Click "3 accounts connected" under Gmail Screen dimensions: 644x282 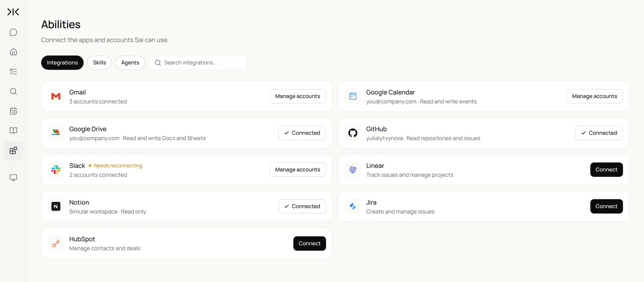pyautogui.click(x=98, y=102)
